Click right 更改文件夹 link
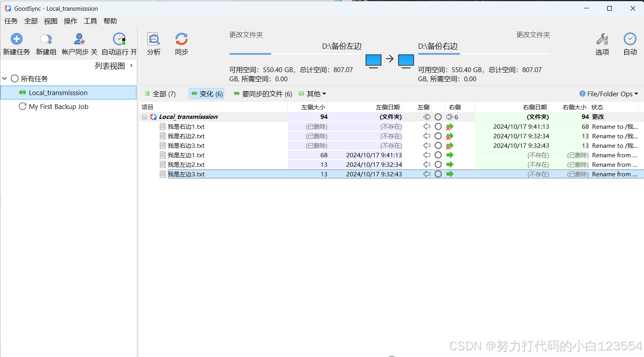Viewport: 644px width, 357px height. coord(533,35)
